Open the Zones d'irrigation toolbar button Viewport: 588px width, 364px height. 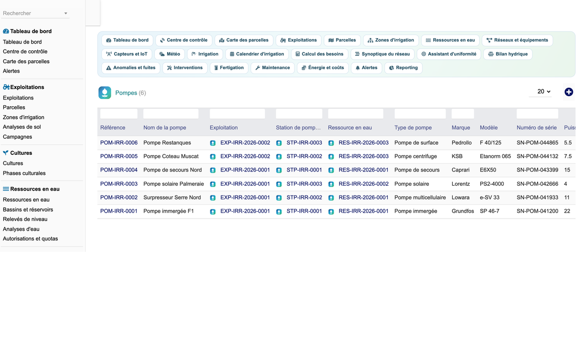(x=391, y=40)
